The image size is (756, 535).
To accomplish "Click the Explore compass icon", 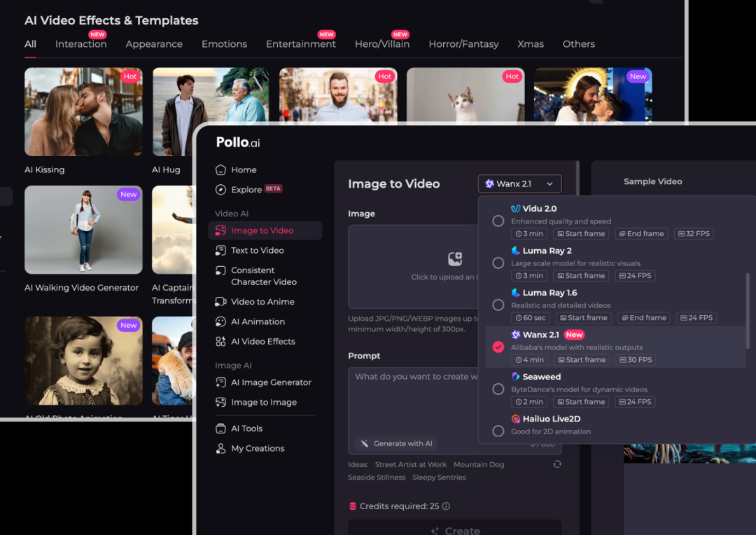I will (x=220, y=190).
